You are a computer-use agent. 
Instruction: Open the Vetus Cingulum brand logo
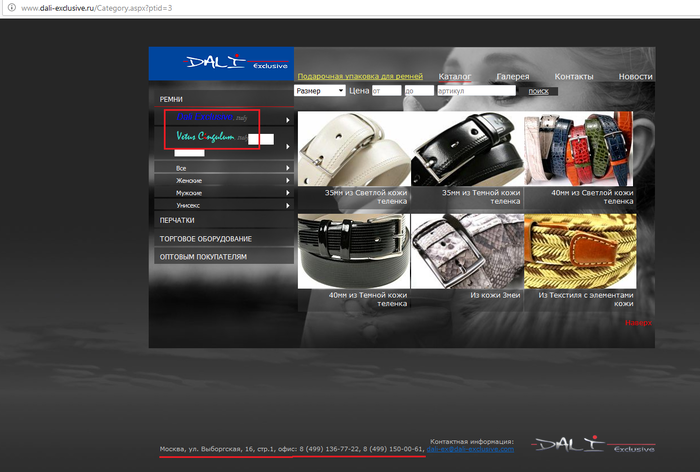click(205, 136)
